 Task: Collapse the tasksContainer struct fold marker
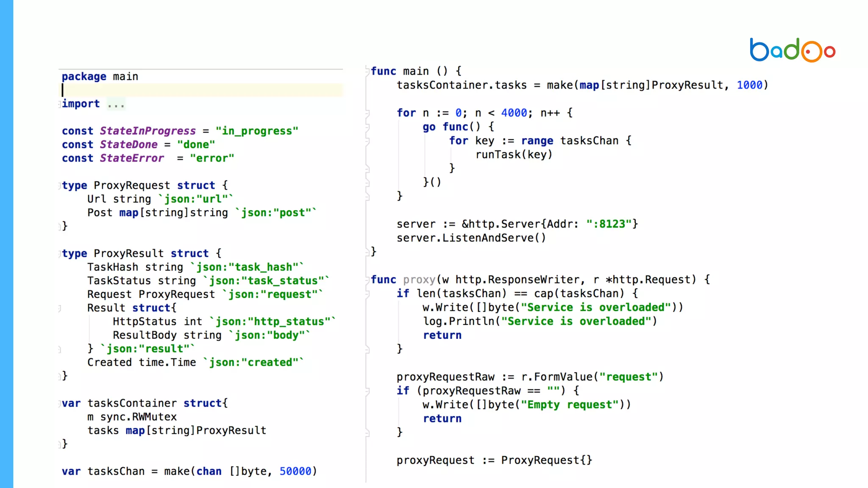[x=59, y=404]
